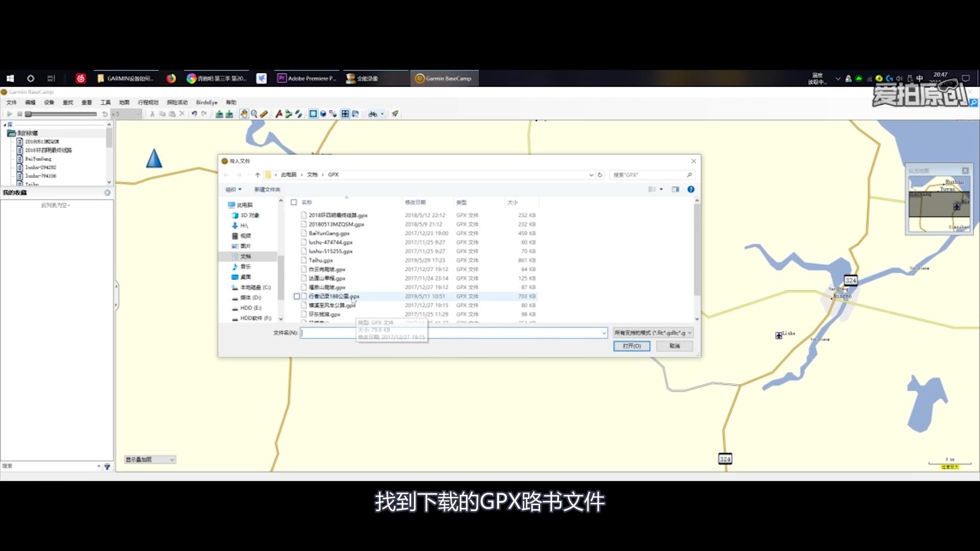Click the undo arrow in the toolbar

point(194,113)
